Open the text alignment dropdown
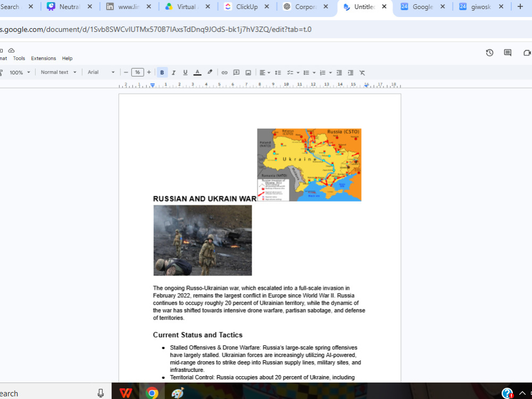Image resolution: width=532 pixels, height=399 pixels. pyautogui.click(x=264, y=72)
